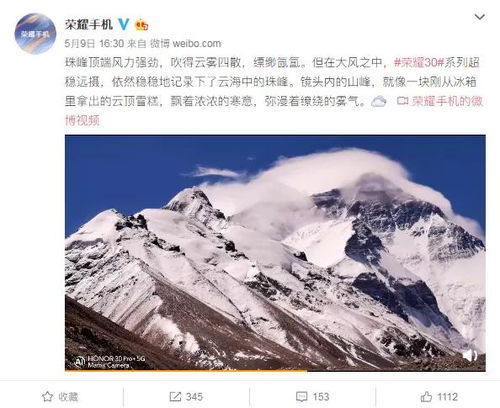Click the blue verified V badge

tap(124, 24)
